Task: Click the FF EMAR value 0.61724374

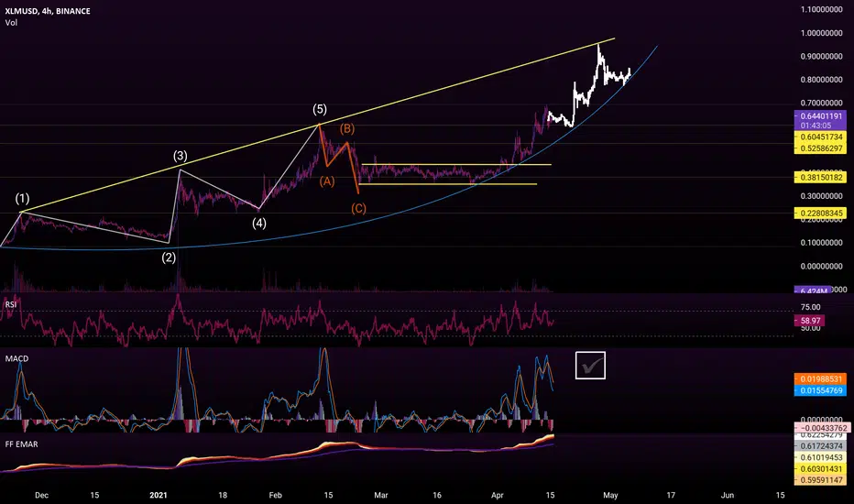Action: tap(820, 445)
